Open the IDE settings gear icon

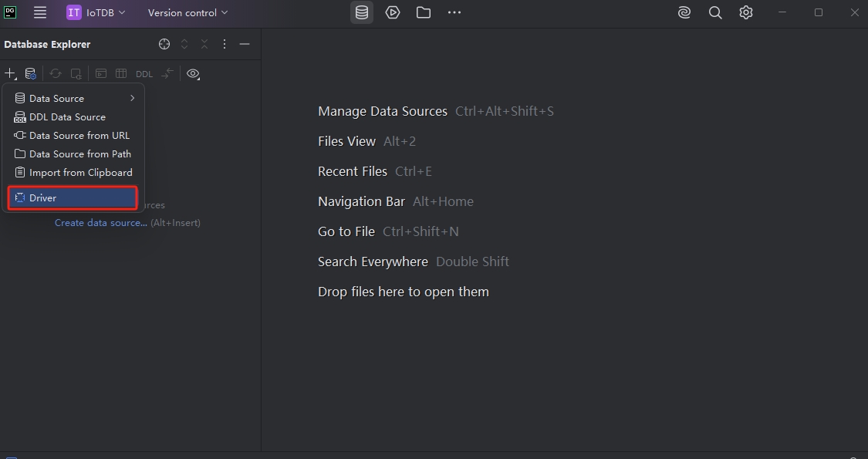click(x=746, y=12)
